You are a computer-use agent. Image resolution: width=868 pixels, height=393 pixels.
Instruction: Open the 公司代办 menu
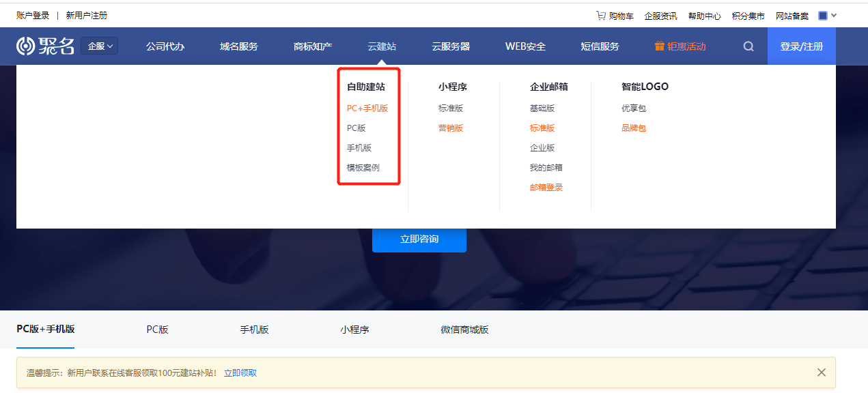pyautogui.click(x=165, y=46)
